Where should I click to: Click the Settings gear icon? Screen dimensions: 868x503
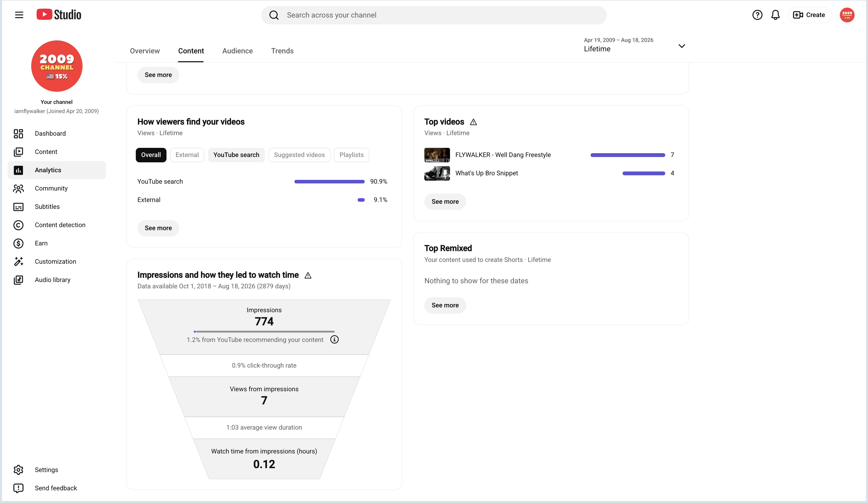[x=18, y=469]
